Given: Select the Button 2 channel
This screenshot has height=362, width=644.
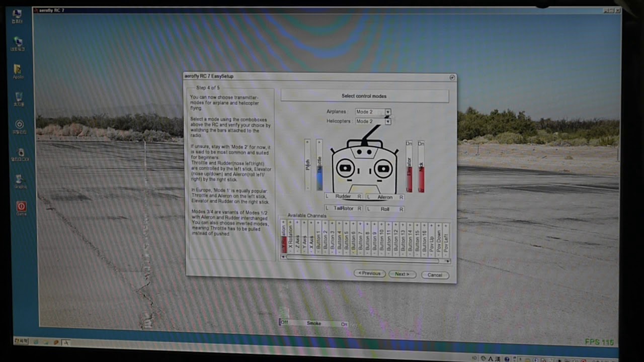Looking at the screenshot, I should [x=326, y=237].
